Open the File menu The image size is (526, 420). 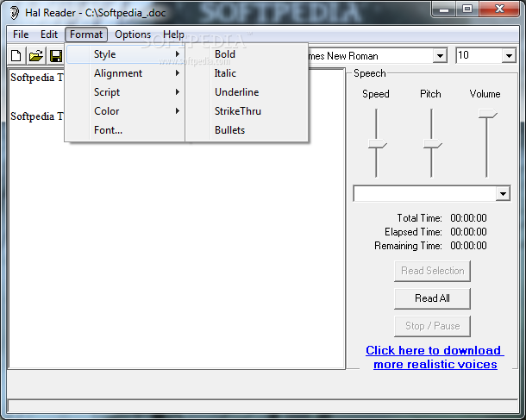coord(21,34)
